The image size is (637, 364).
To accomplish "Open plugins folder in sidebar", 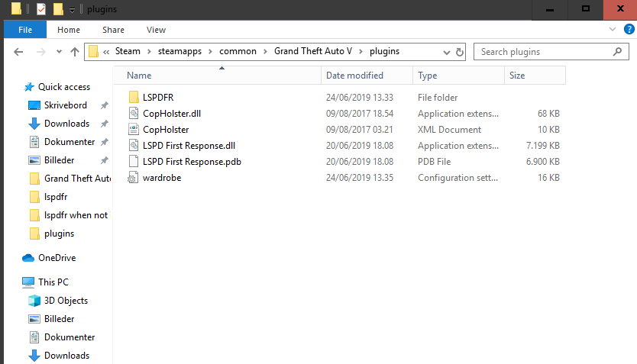I will [x=59, y=234].
